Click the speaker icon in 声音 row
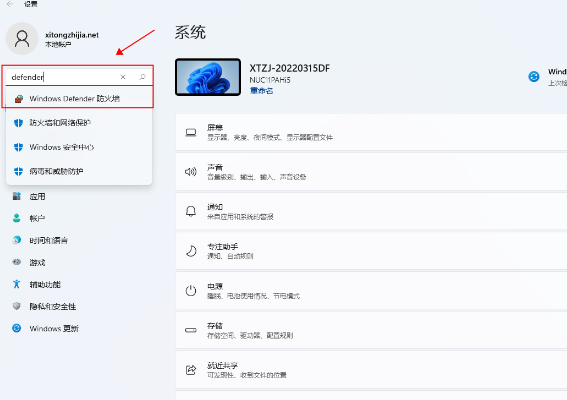 (x=191, y=172)
